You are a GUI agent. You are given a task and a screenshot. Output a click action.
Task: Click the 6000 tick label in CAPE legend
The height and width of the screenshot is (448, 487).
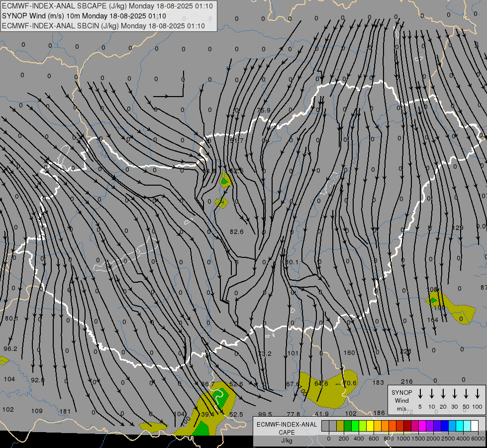pyautogui.click(x=478, y=439)
